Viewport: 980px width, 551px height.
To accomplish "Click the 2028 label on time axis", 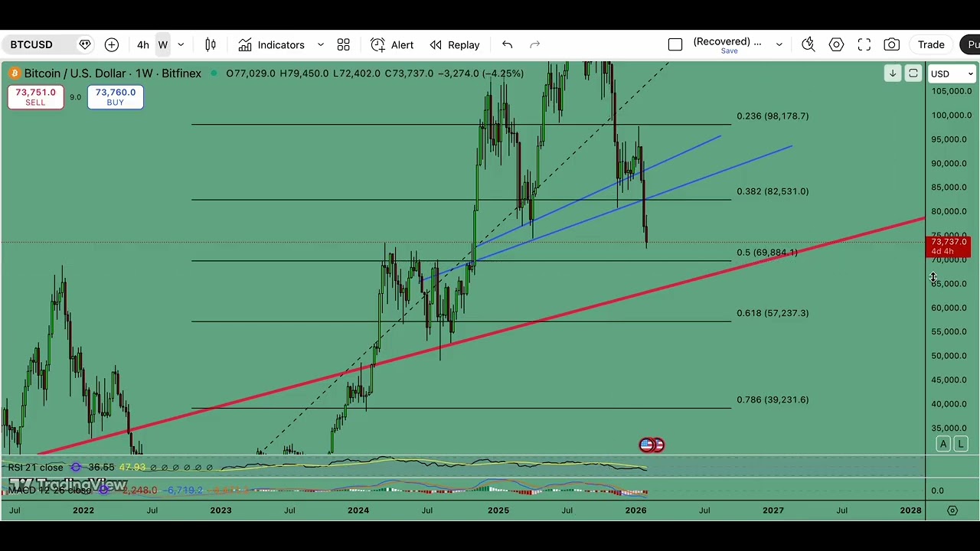I will 911,510.
